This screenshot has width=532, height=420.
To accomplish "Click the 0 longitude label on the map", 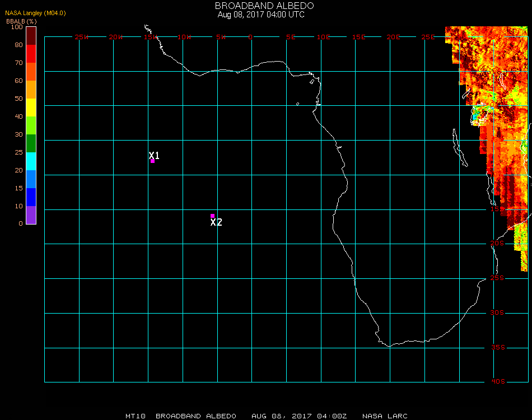I will 250,37.
